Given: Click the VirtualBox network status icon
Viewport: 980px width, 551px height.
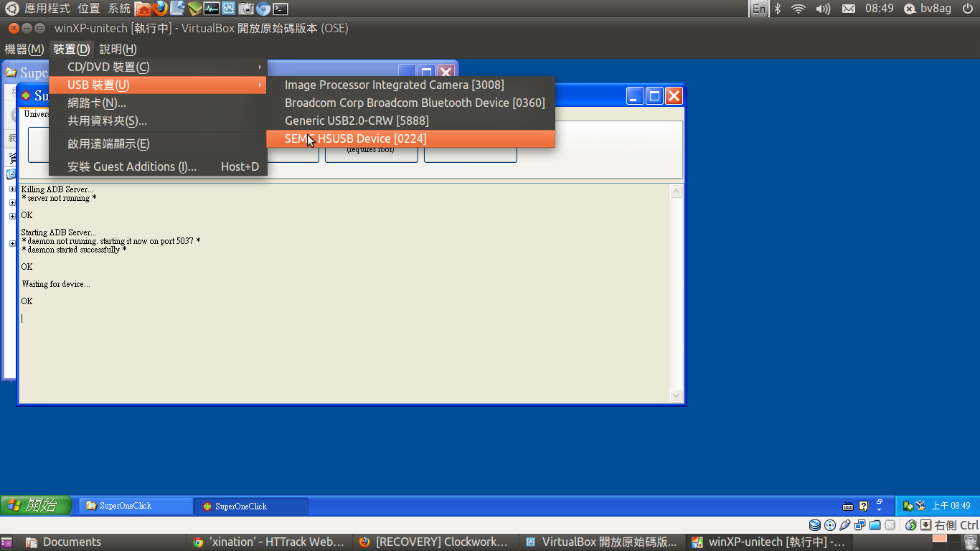Looking at the screenshot, I should point(860,525).
